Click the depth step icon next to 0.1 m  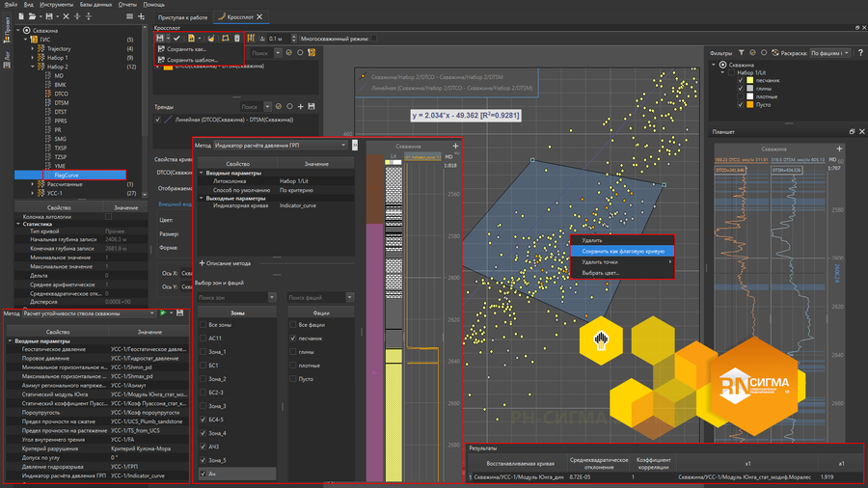tap(251, 39)
